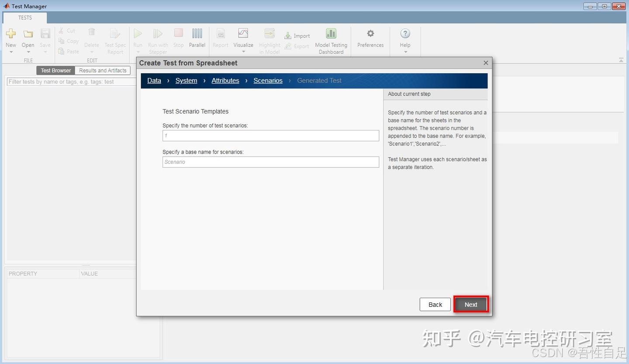
Task: Go back to the Data wizard step
Action: [154, 80]
